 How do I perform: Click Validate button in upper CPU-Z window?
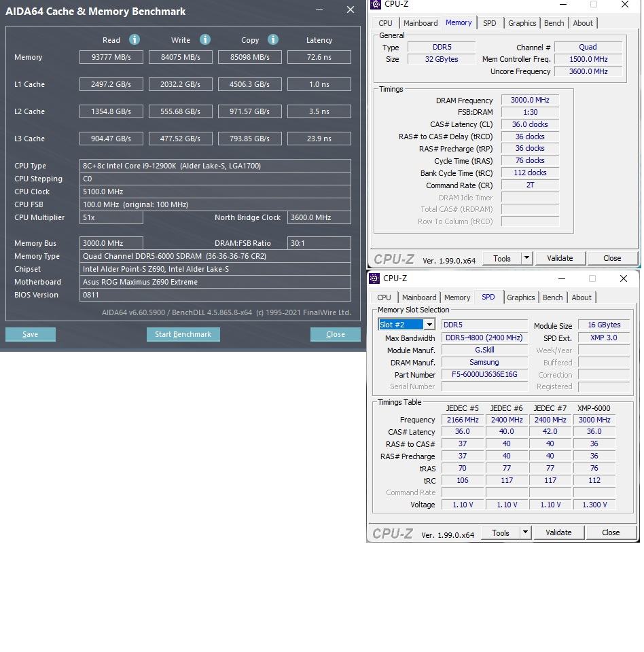tap(560, 258)
